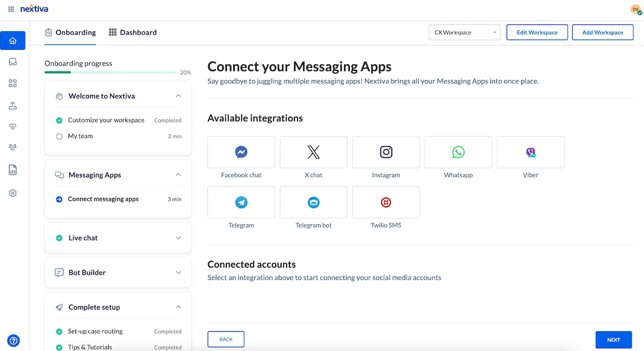This screenshot has width=644, height=351.
Task: Expand the Live chat section
Action: pyautogui.click(x=178, y=238)
